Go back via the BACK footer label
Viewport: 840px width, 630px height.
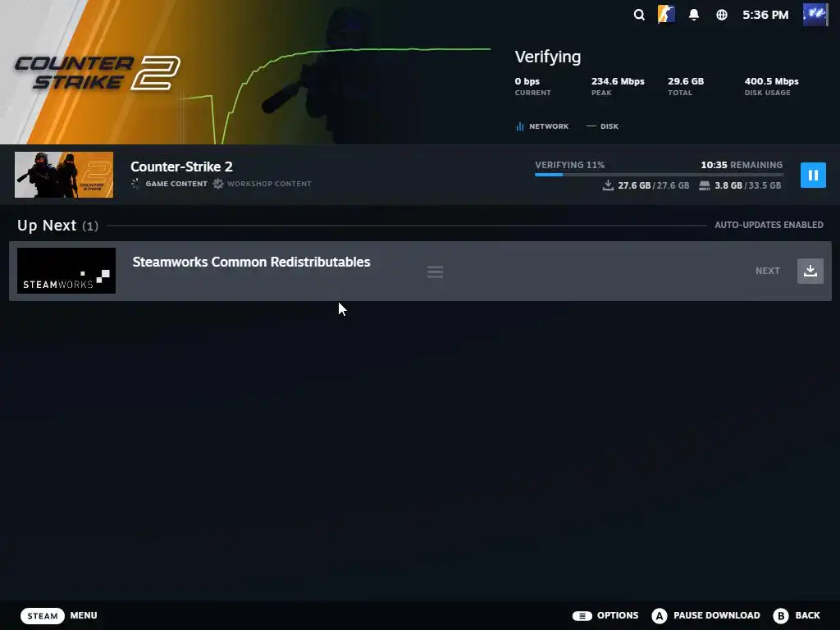(807, 615)
